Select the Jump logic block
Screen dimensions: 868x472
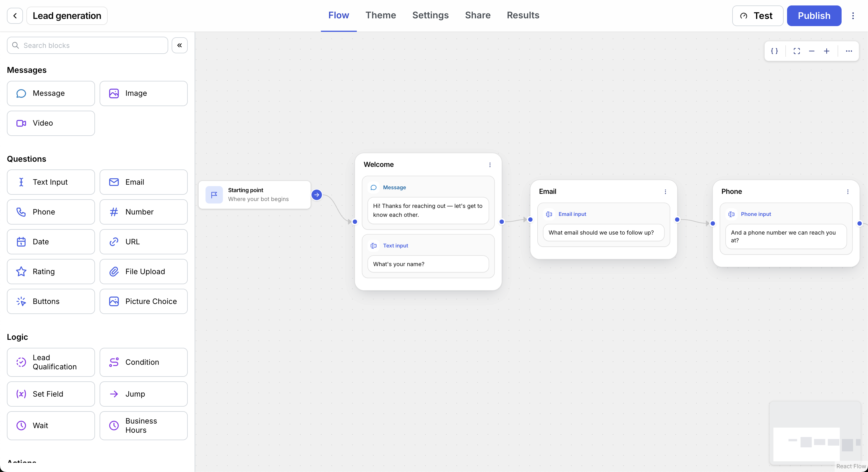pyautogui.click(x=144, y=394)
